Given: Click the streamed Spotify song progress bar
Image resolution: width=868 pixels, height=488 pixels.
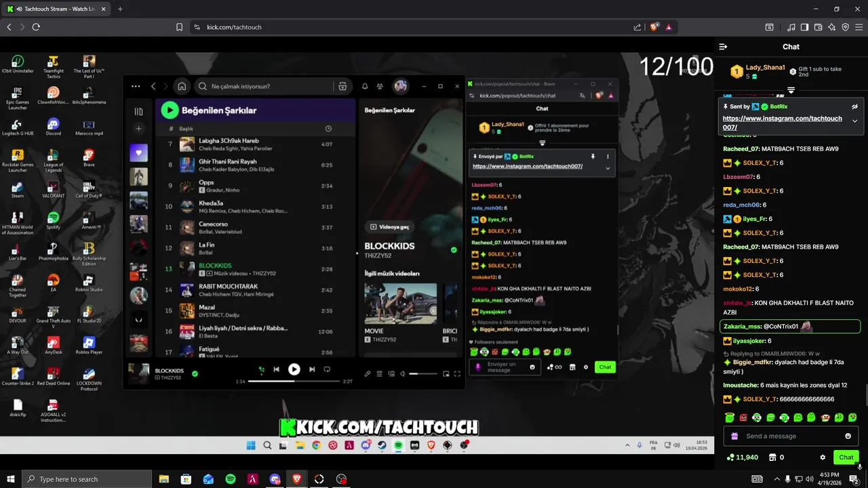Looking at the screenshot, I should (x=294, y=381).
